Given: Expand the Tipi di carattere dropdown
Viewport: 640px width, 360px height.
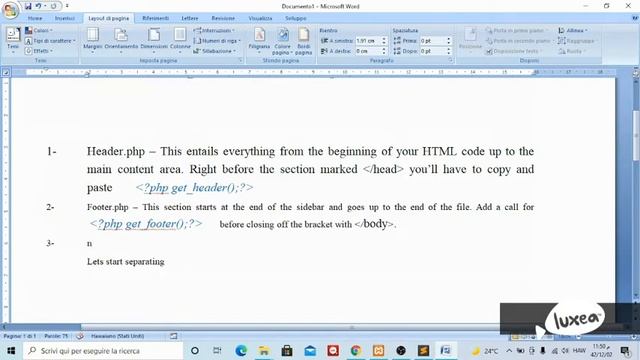Looking at the screenshot, I should [x=50, y=41].
